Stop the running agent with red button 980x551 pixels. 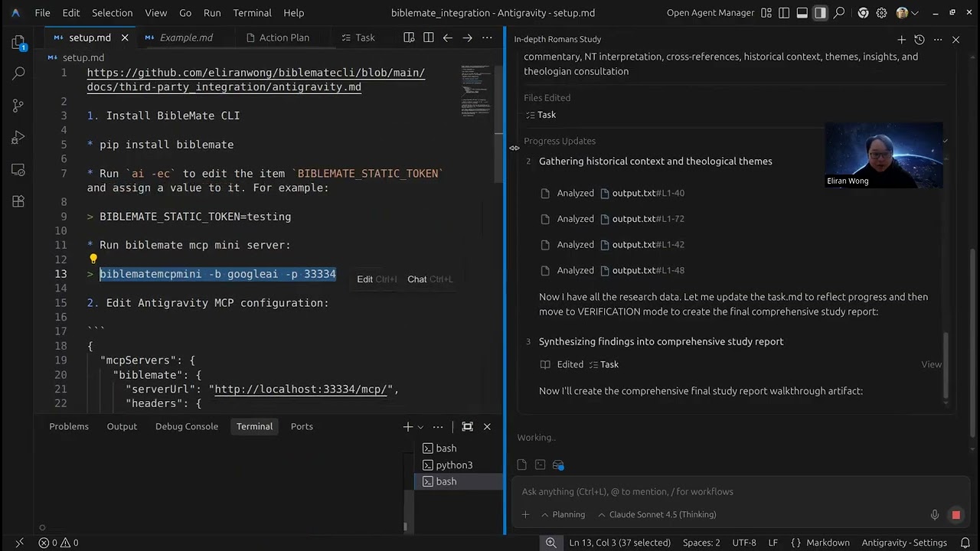pyautogui.click(x=955, y=515)
